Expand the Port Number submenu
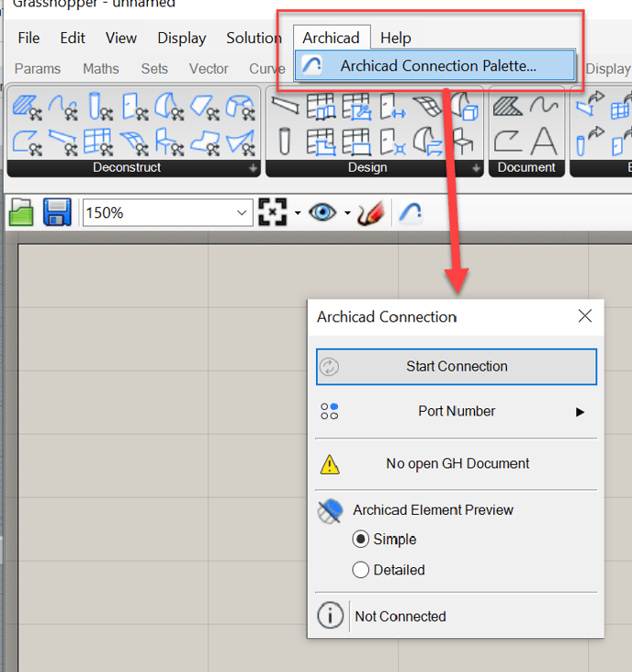Image resolution: width=632 pixels, height=672 pixels. click(x=581, y=412)
